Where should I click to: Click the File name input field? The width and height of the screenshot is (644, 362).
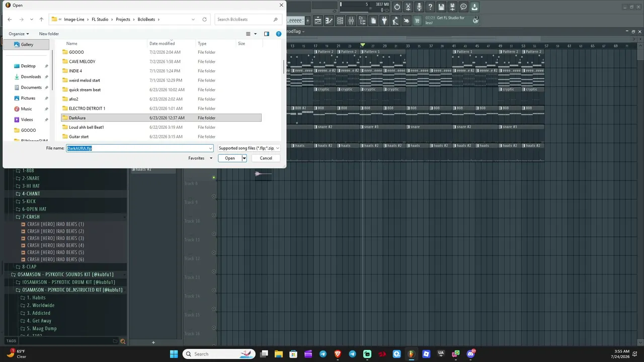point(137,148)
